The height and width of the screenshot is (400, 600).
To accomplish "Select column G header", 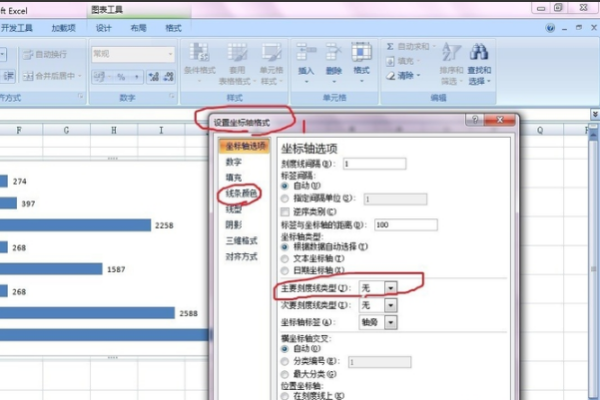I will (66, 131).
